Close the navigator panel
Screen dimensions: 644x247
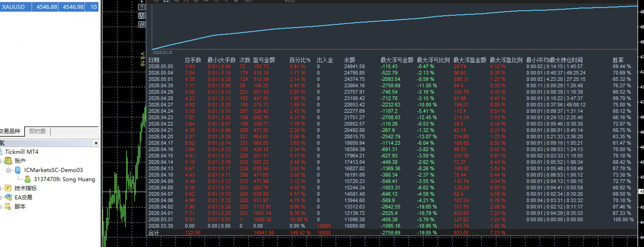(x=96, y=143)
